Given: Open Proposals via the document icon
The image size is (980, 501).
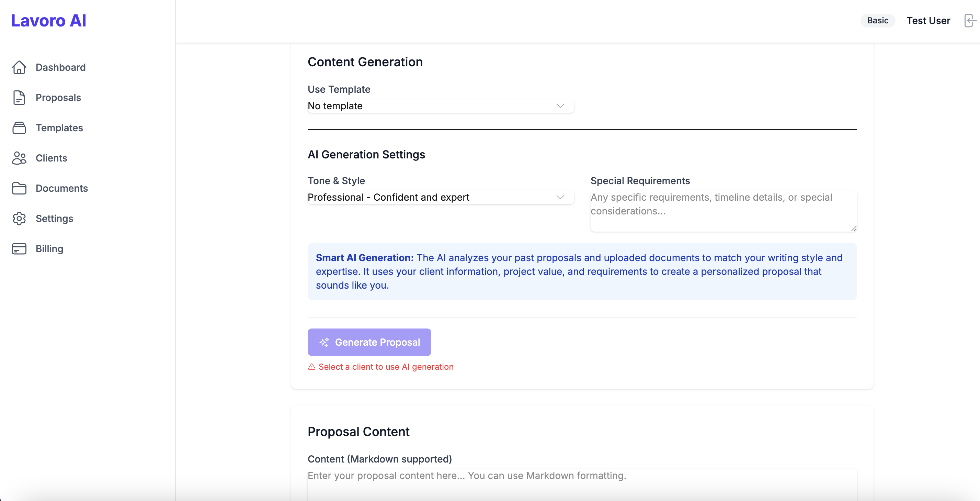Looking at the screenshot, I should coord(20,98).
